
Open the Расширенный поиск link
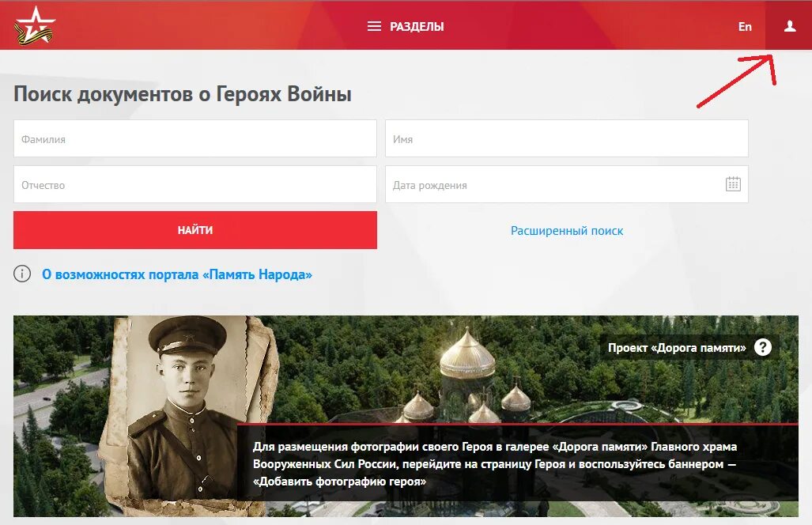coord(567,231)
